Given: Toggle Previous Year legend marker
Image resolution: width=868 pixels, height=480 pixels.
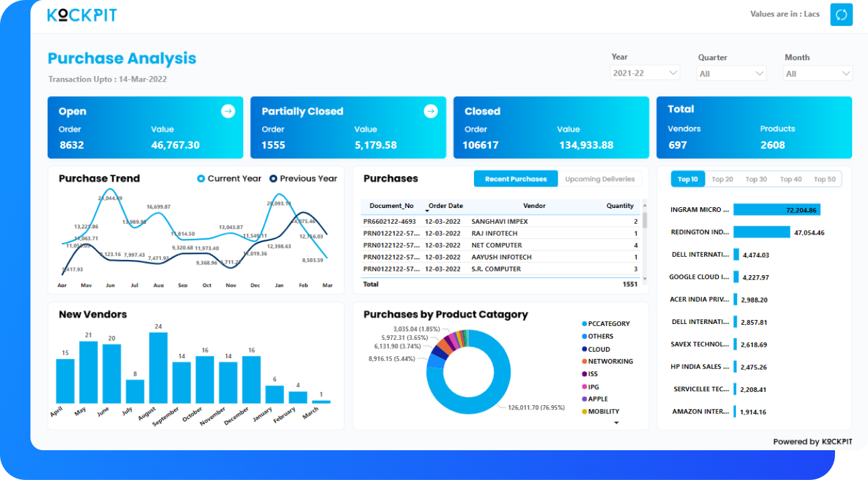Looking at the screenshot, I should pyautogui.click(x=273, y=179).
